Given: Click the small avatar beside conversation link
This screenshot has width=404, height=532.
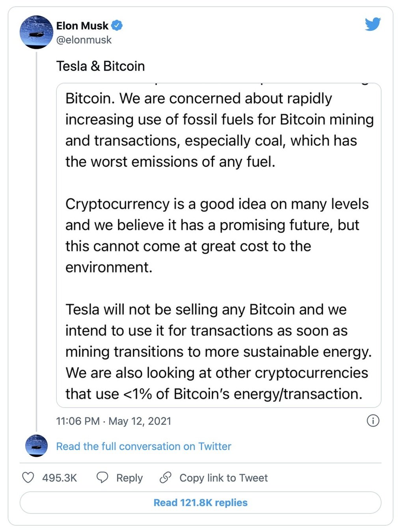Looking at the screenshot, I should [36, 446].
